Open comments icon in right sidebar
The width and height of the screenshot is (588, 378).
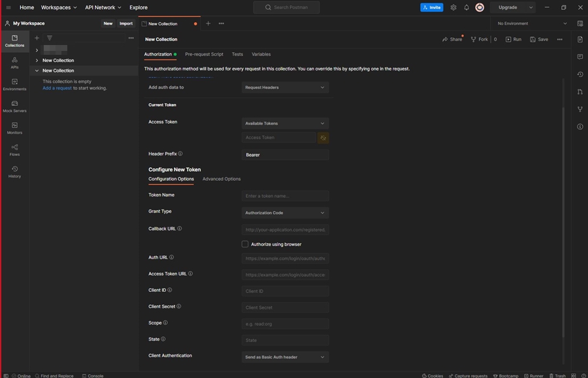(580, 57)
